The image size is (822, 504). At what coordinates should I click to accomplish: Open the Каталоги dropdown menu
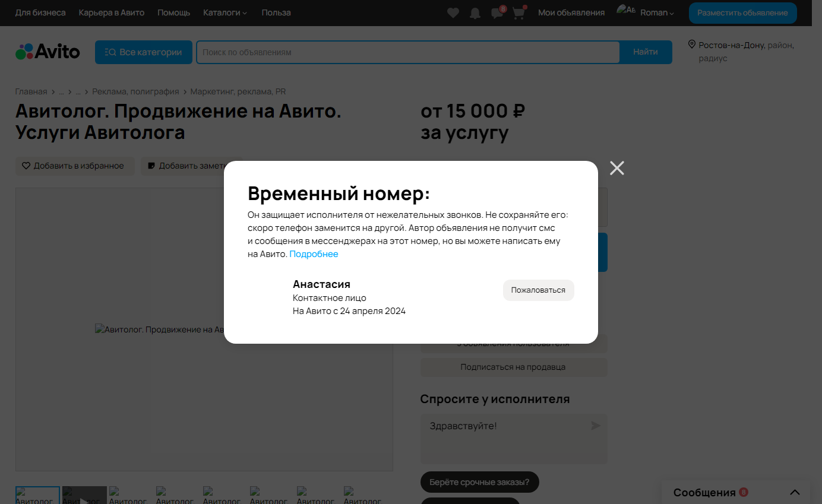click(x=225, y=12)
